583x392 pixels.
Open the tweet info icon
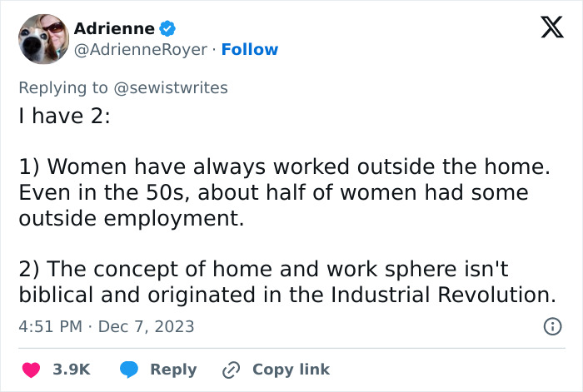click(x=551, y=327)
